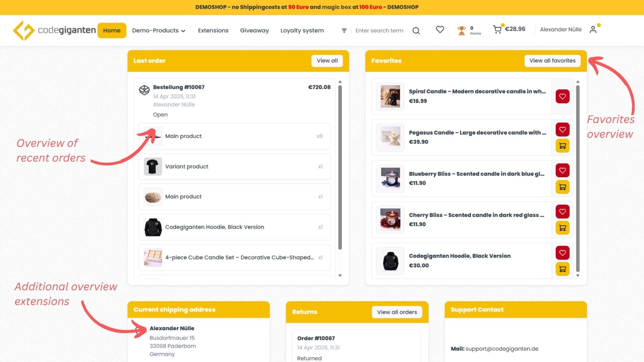Screen dimensions: 644x362
Task: Open the search magnifier icon
Action: click(416, 30)
